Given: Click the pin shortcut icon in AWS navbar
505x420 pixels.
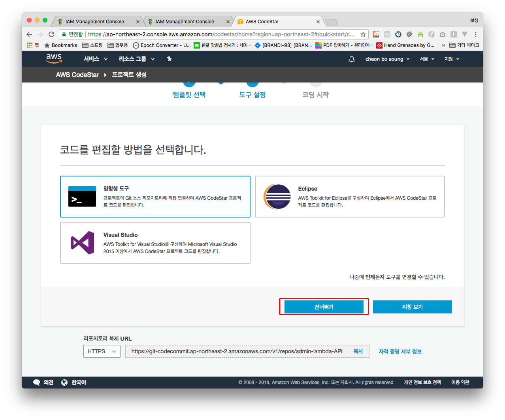Looking at the screenshot, I should point(169,59).
